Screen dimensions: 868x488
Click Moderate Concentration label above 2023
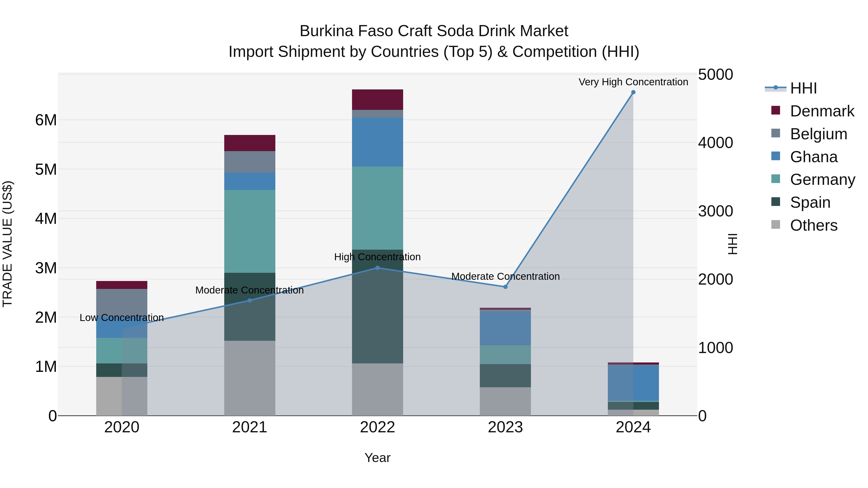tap(505, 276)
